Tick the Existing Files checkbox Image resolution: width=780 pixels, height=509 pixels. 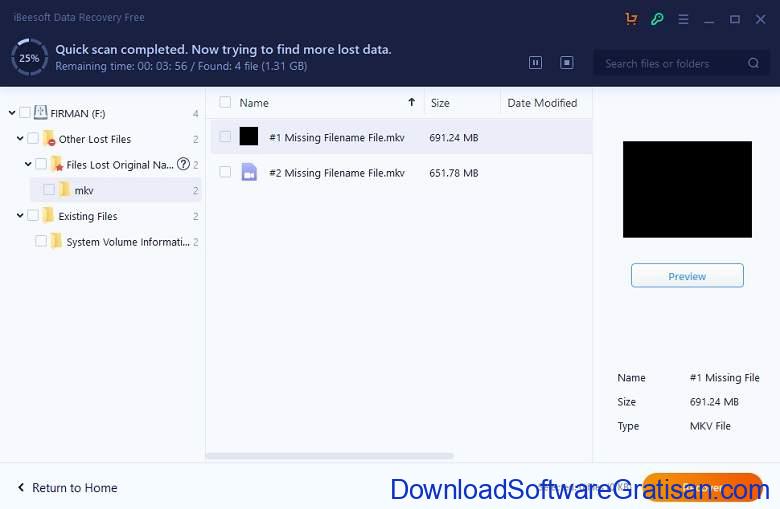(33, 215)
